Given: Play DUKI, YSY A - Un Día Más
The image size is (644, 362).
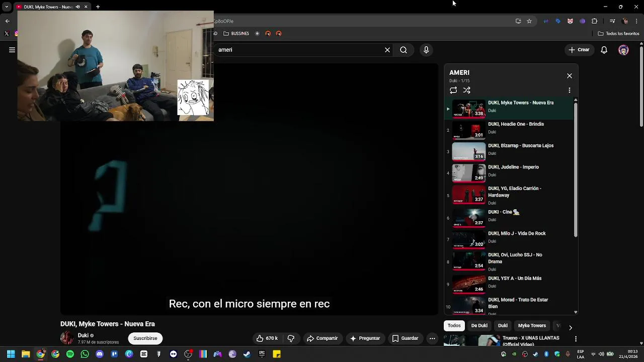Looking at the screenshot, I should point(509,285).
